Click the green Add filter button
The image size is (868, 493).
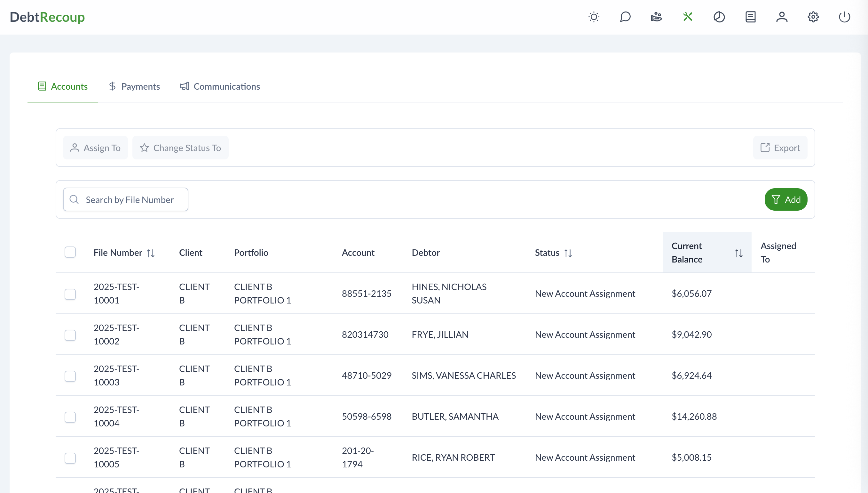tap(786, 199)
